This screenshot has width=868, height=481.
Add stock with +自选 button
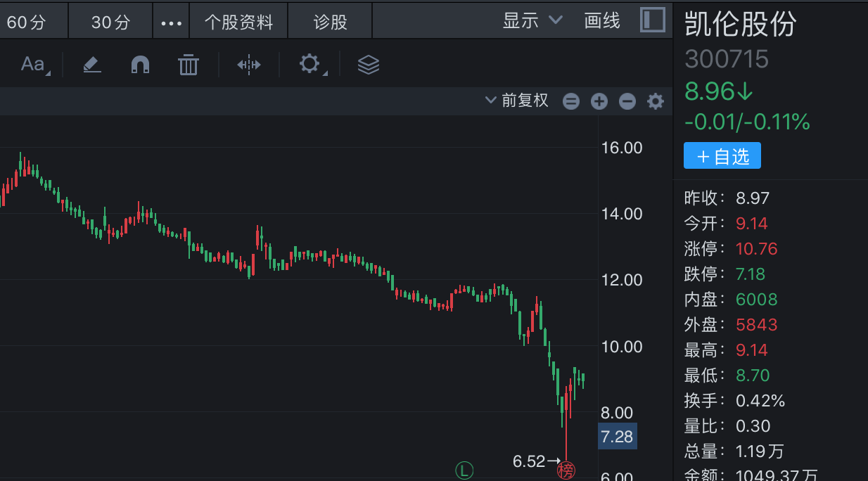point(722,156)
